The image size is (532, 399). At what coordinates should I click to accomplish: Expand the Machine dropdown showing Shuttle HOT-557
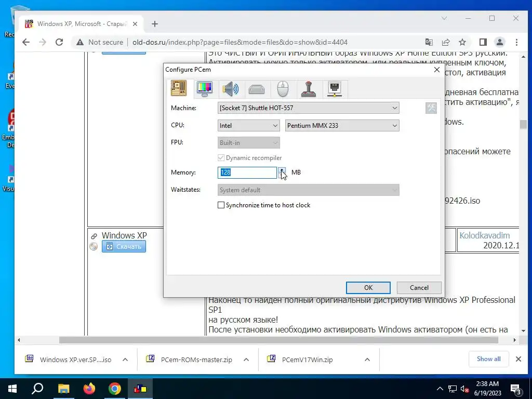(x=308, y=108)
